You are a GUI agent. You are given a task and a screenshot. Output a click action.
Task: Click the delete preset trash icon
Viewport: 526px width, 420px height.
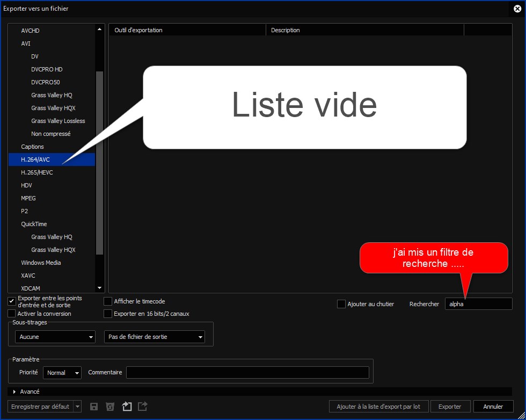(110, 407)
